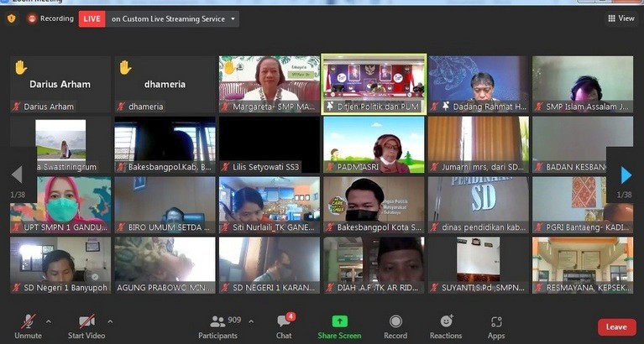Expand participants options arrow beside count

(x=251, y=321)
